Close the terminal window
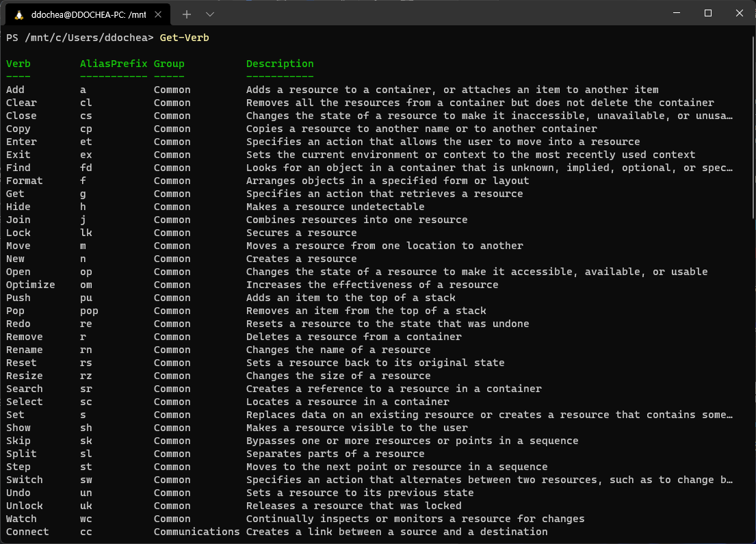 tap(739, 13)
